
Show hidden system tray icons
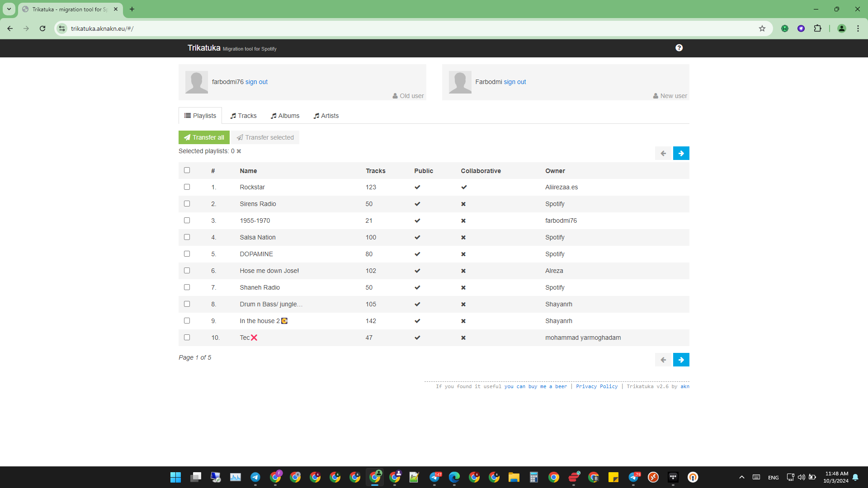pyautogui.click(x=742, y=477)
